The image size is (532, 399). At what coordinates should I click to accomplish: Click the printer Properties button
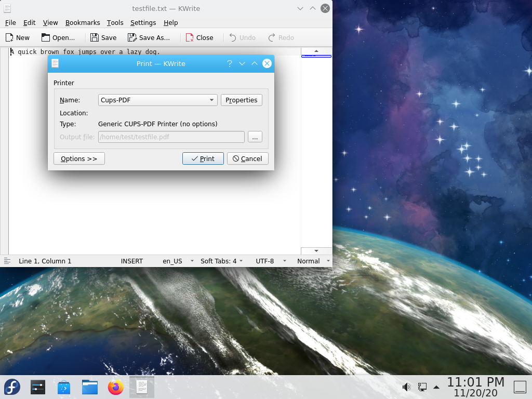(242, 100)
